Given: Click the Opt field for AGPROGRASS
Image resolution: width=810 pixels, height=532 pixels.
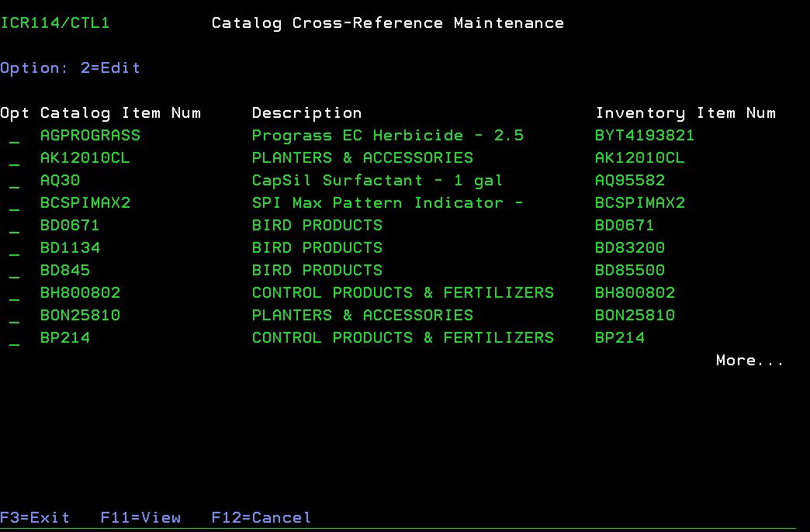Looking at the screenshot, I should click(15, 136).
